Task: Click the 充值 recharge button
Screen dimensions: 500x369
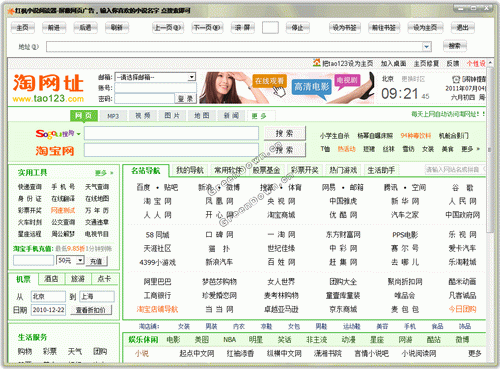Action: click(x=96, y=261)
